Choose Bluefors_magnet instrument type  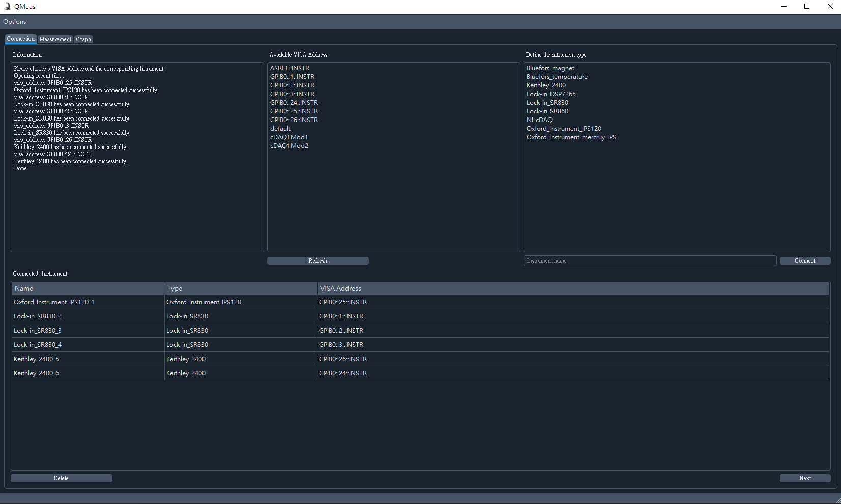tap(677, 68)
